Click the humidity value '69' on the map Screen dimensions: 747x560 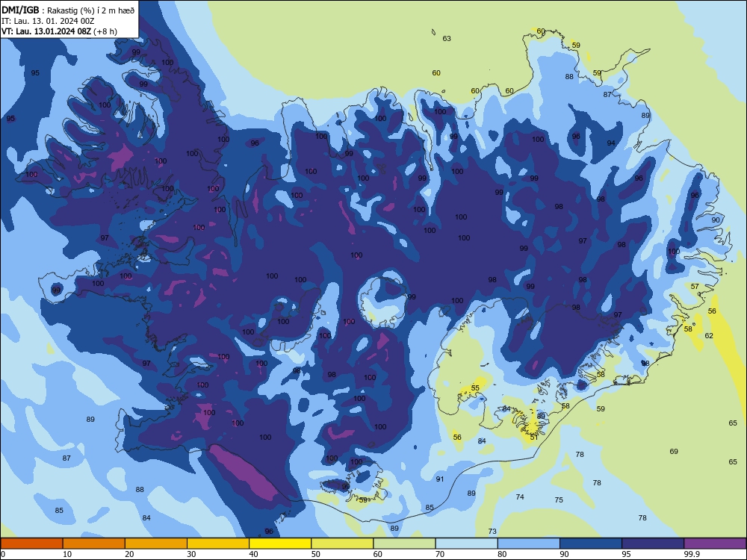[674, 452]
